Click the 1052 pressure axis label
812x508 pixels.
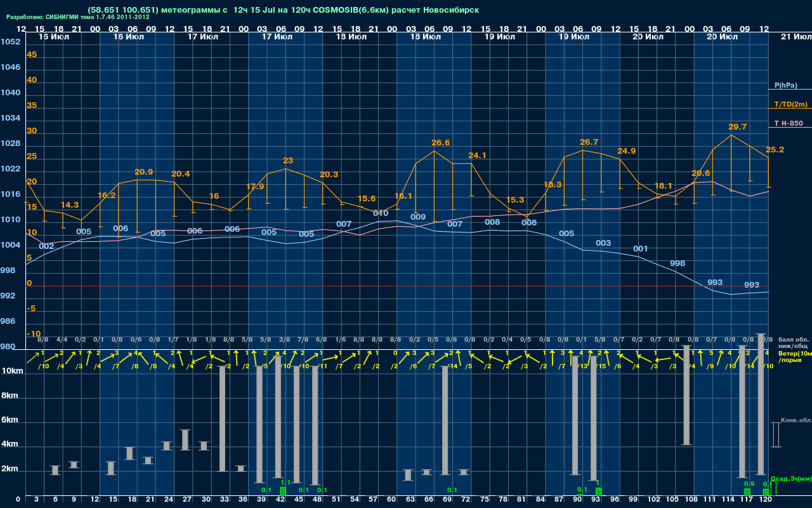[10, 42]
